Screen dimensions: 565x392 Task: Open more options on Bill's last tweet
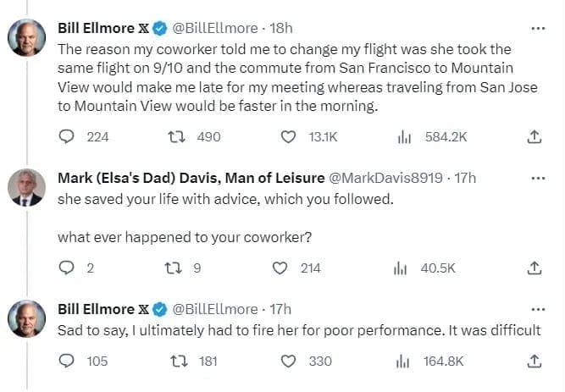(537, 309)
